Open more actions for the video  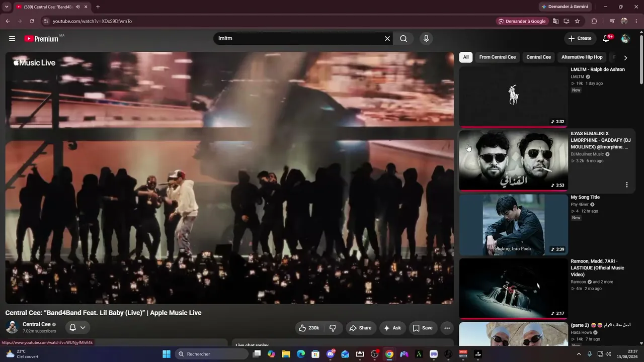coord(447,328)
